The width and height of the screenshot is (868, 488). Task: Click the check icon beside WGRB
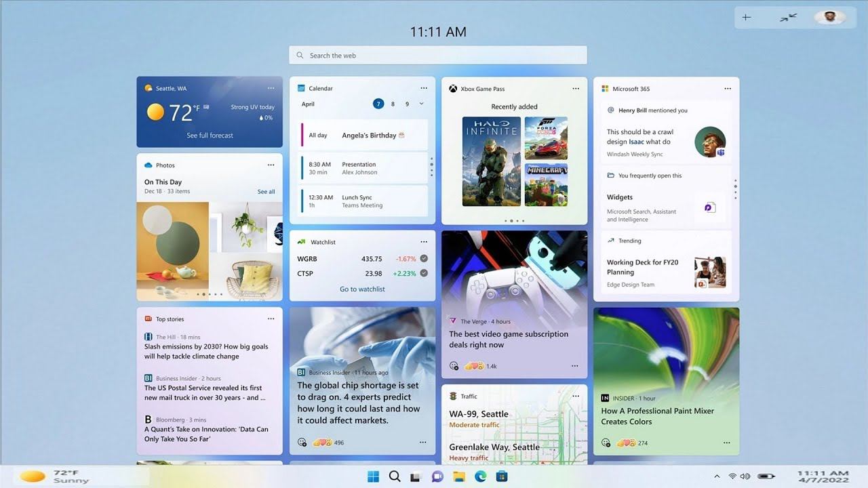[x=424, y=258]
